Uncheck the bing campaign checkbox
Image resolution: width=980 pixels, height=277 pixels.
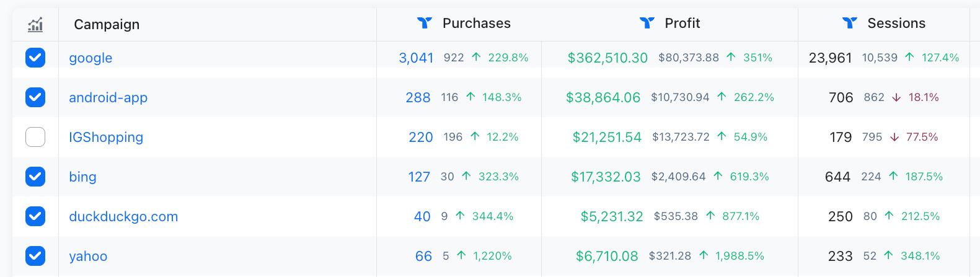35,177
